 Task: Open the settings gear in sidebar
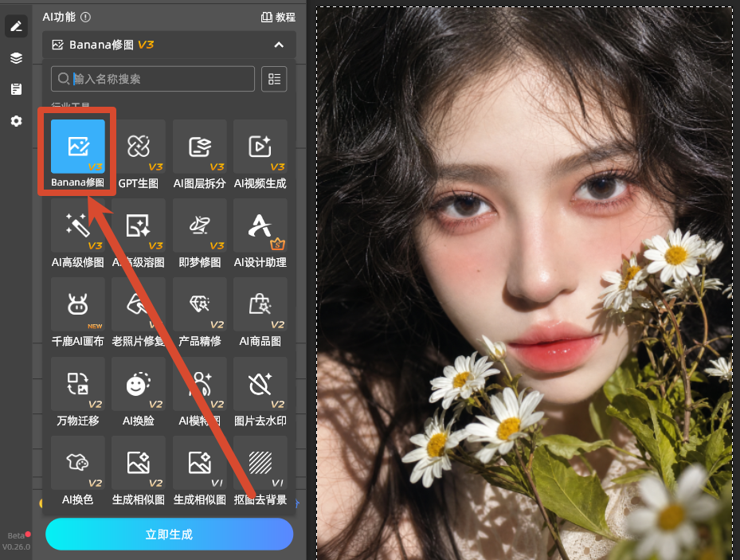coord(16,121)
